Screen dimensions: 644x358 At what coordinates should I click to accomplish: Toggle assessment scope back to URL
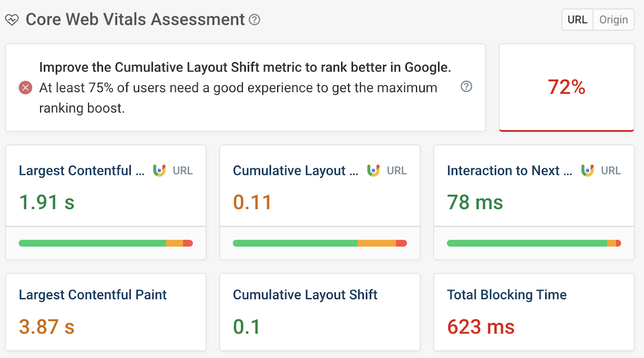577,19
